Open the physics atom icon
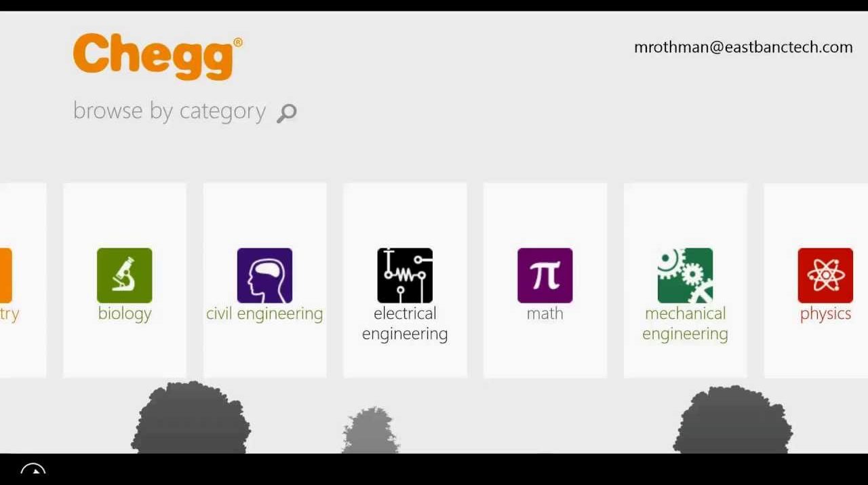 tap(825, 275)
